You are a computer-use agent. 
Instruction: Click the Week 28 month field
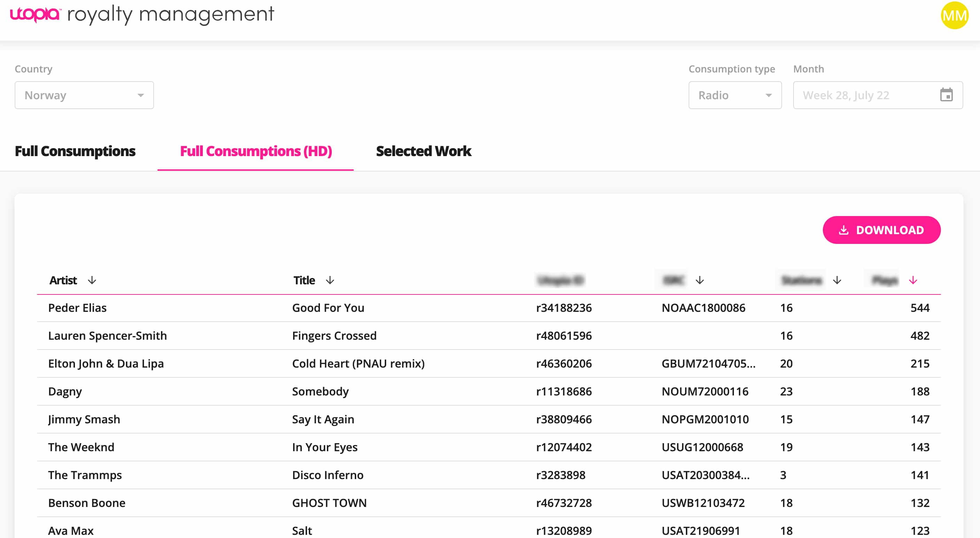(x=864, y=95)
